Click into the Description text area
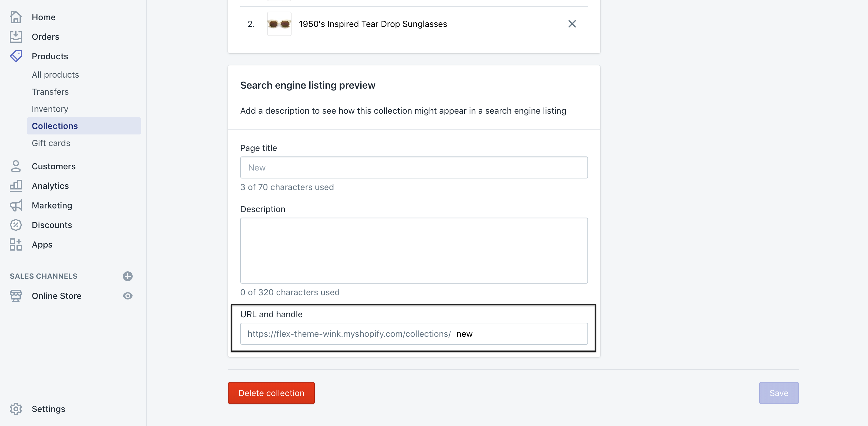The image size is (868, 426). coord(414,250)
